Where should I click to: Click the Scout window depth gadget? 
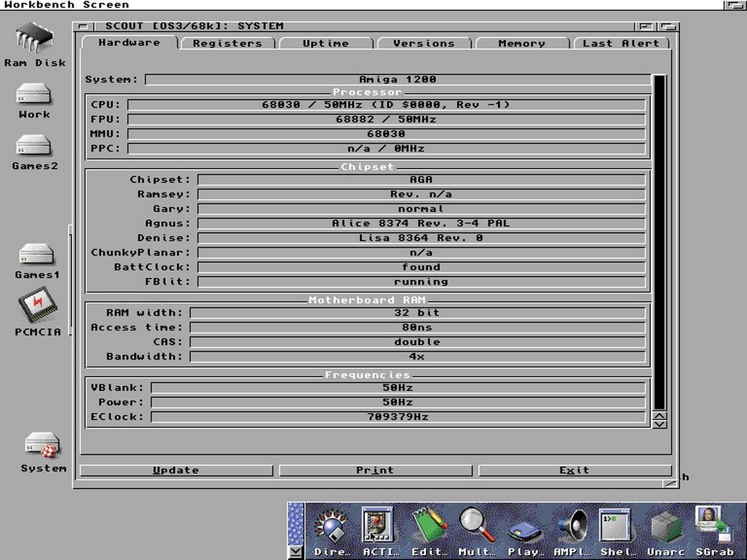(x=669, y=26)
